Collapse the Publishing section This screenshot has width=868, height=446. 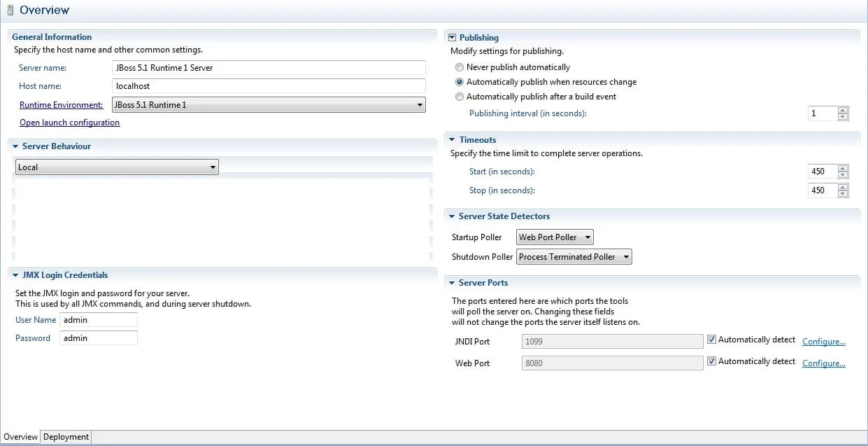pyautogui.click(x=452, y=38)
